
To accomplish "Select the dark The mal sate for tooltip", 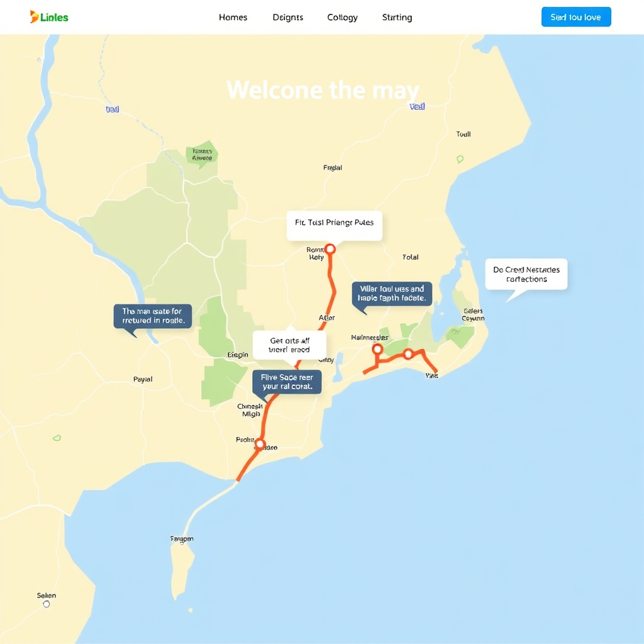I will [152, 316].
